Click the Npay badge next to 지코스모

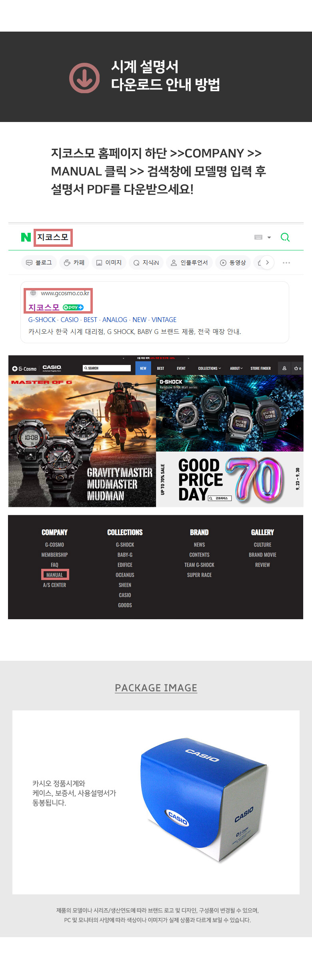[73, 307]
